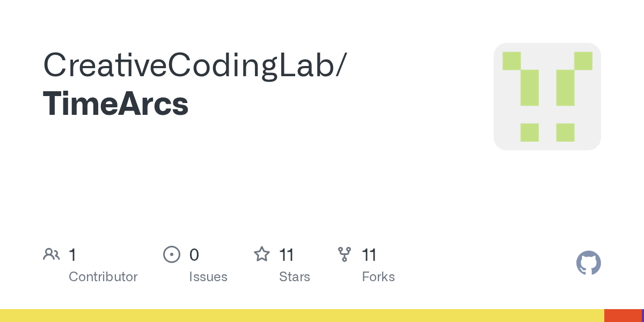Open the TimeArcs repository title
Image resolution: width=644 pixels, height=322 pixels.
tap(116, 104)
